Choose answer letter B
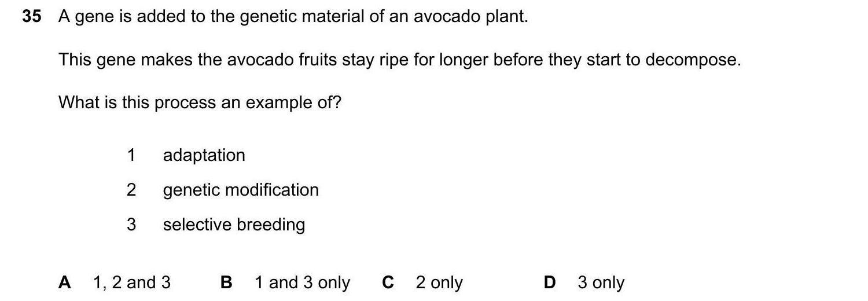 (226, 282)
